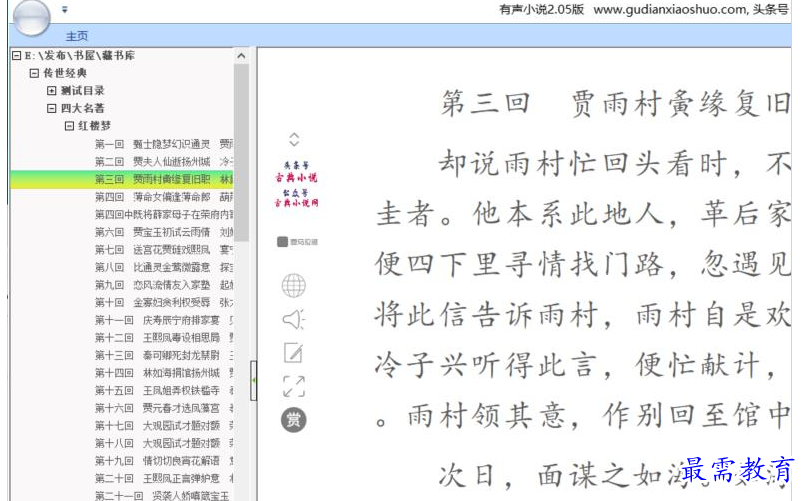Image resolution: width=803 pixels, height=501 pixels.
Task: Open chapter 第十五回 王凤姐弄权铁槛寺
Action: coord(164,390)
